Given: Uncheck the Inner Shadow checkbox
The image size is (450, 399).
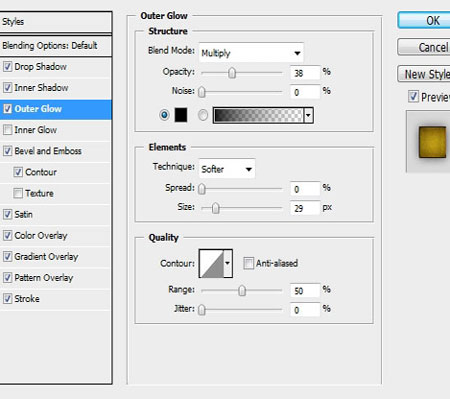Looking at the screenshot, I should point(7,88).
